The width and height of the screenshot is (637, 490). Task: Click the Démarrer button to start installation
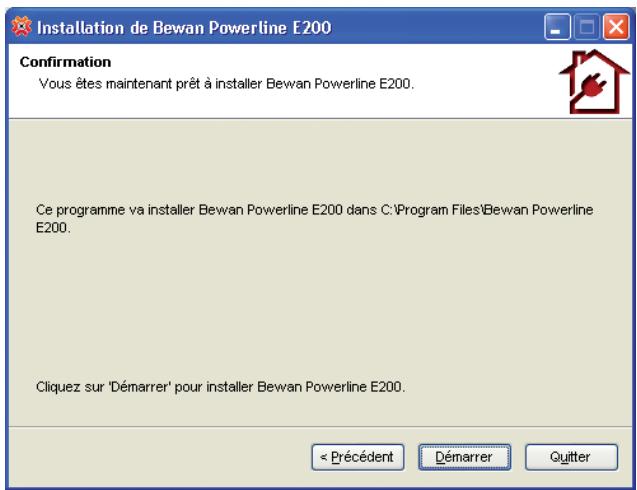[x=464, y=457]
